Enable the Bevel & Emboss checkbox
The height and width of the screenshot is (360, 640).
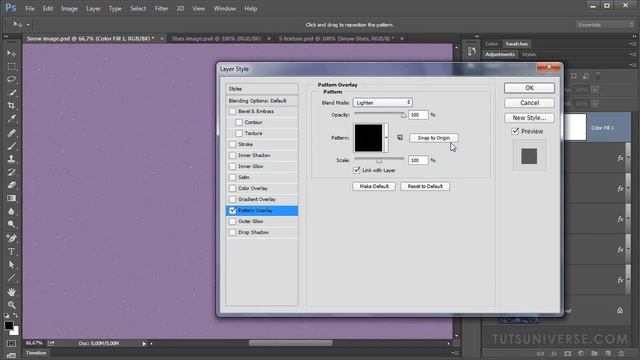tap(233, 111)
